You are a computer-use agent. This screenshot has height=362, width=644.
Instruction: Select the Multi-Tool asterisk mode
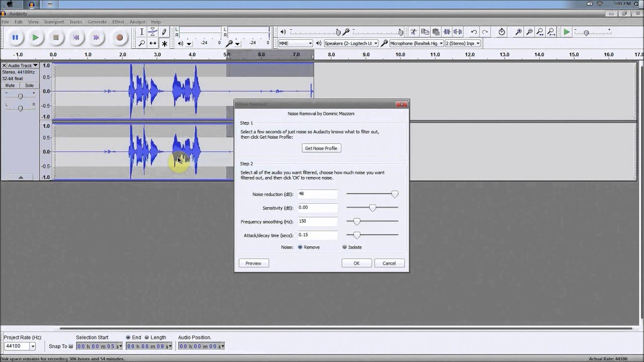164,43
